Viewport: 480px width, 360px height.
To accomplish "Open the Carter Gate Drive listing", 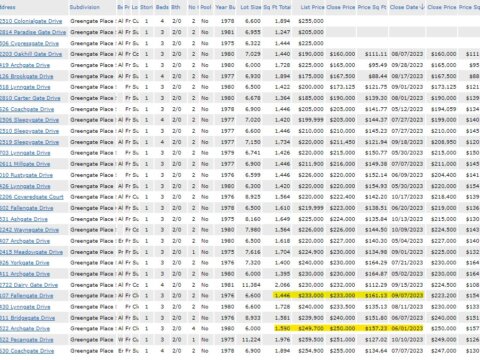I will tap(30, 98).
